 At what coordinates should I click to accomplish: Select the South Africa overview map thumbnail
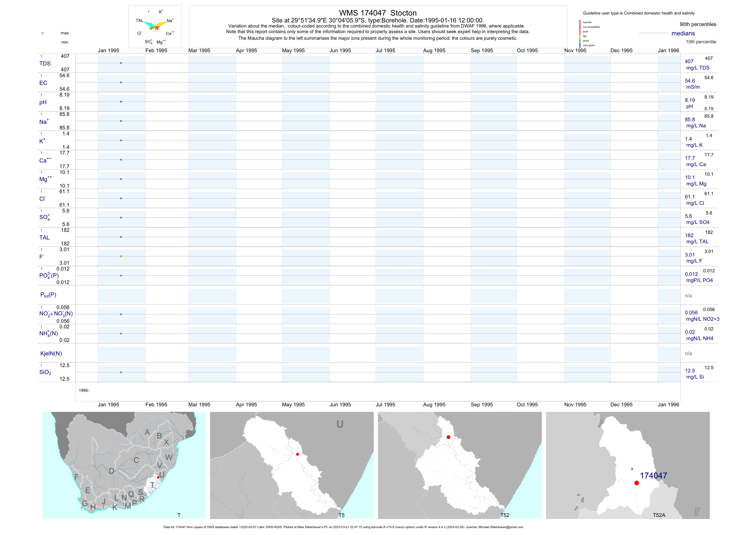point(124,465)
